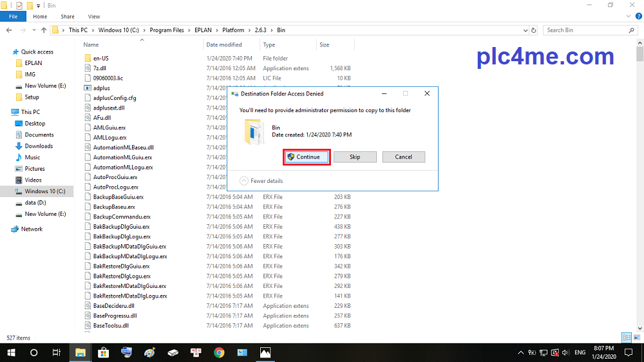
Task: Open Microsoft Store from the taskbar
Action: (102, 353)
